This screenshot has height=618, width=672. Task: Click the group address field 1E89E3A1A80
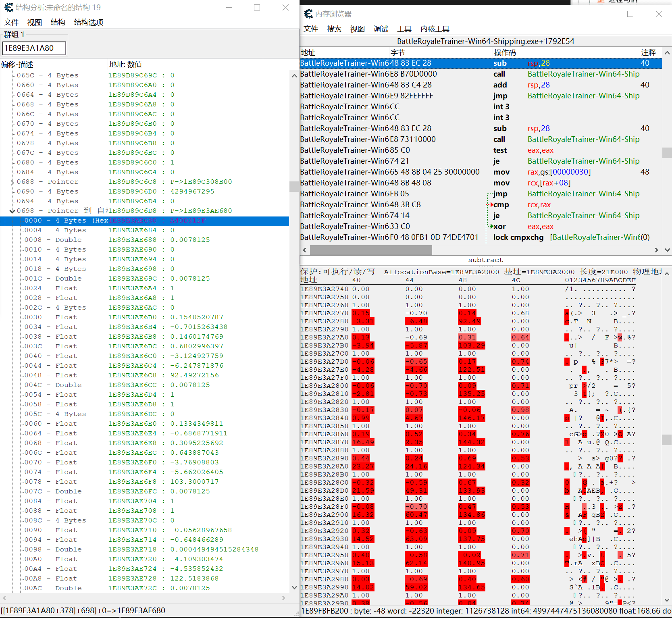(x=34, y=48)
